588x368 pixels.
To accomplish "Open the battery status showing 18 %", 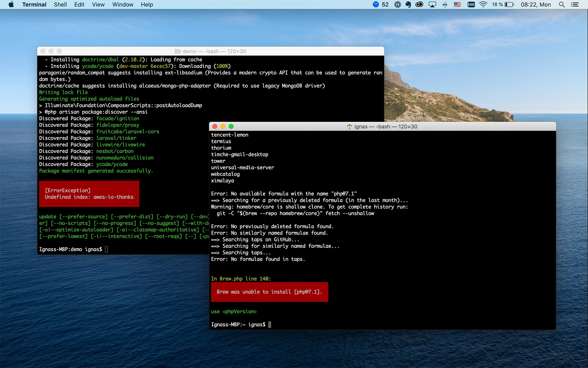I will tap(503, 4).
